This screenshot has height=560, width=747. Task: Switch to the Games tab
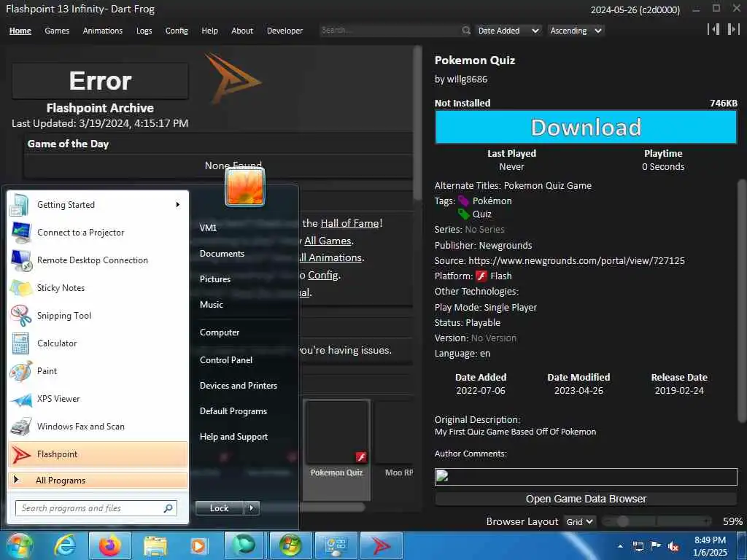(x=57, y=31)
